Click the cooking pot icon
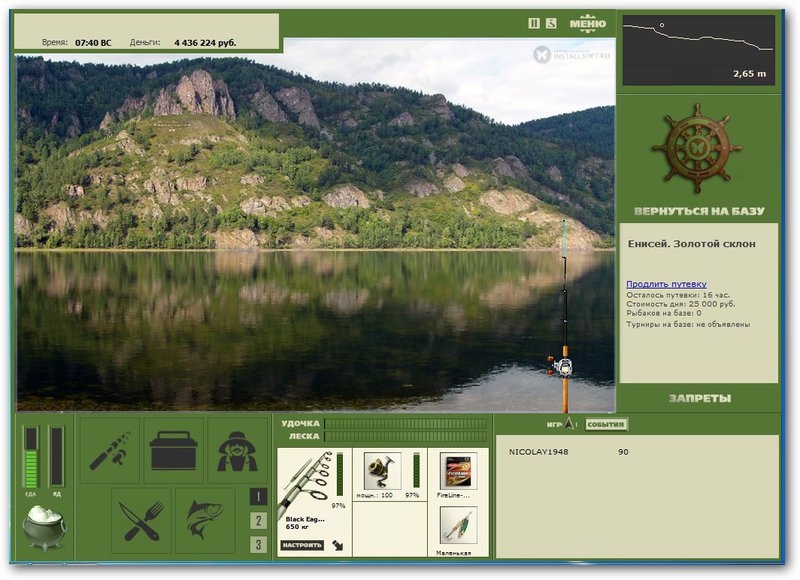The height and width of the screenshot is (580, 800). coord(44,528)
